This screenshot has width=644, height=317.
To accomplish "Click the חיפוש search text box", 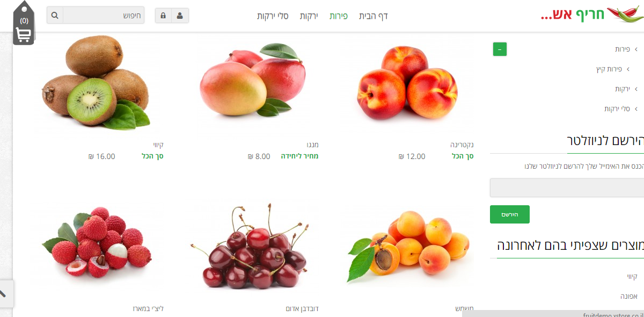I will 104,15.
